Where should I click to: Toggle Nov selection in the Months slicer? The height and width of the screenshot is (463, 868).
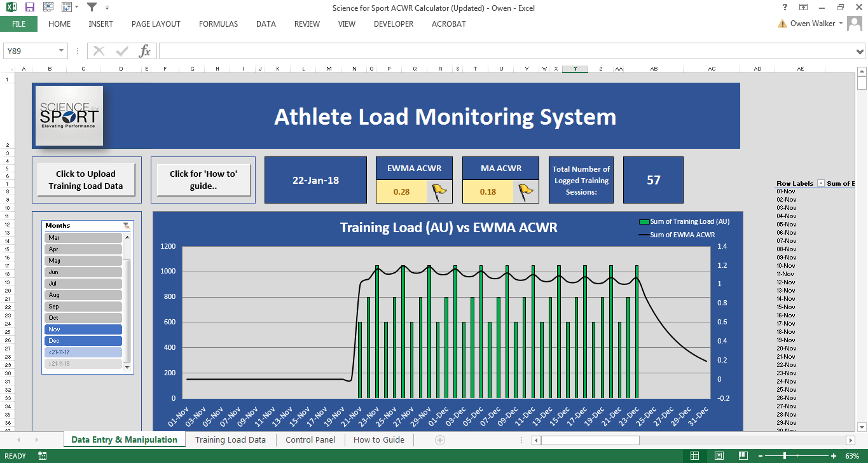click(83, 329)
